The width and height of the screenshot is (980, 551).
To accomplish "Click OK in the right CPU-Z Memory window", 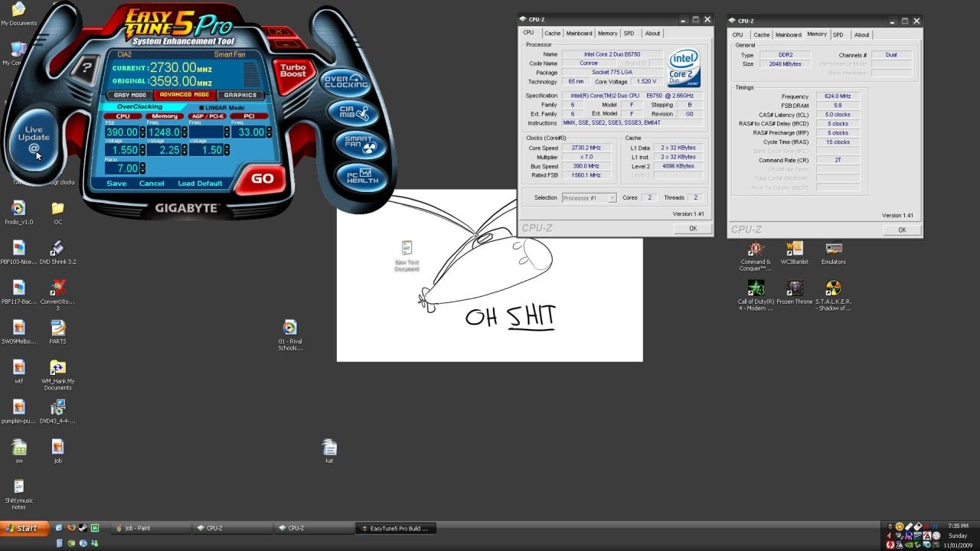I will 902,230.
